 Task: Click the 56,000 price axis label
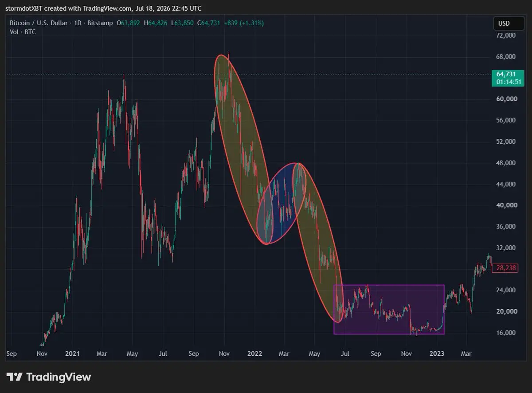pyautogui.click(x=505, y=120)
